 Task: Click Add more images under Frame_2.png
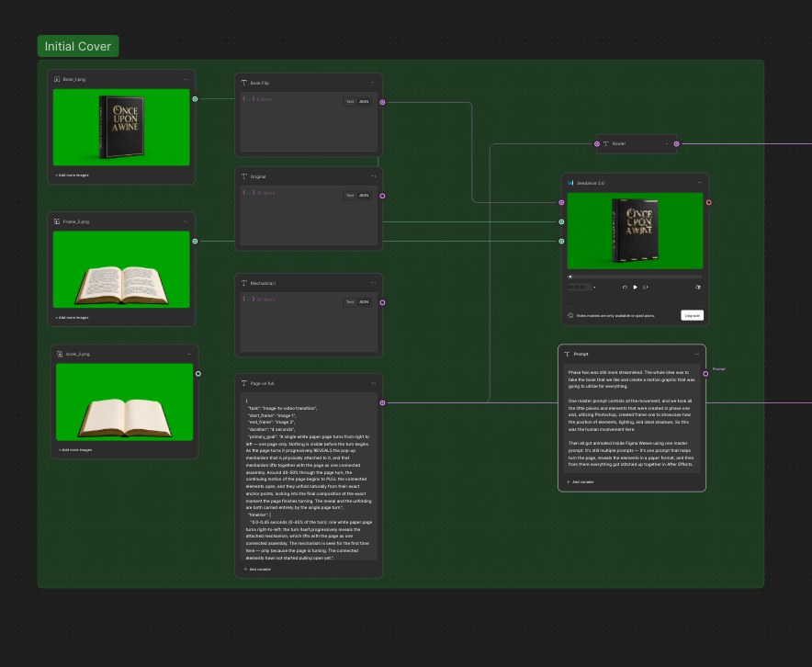coord(72,318)
